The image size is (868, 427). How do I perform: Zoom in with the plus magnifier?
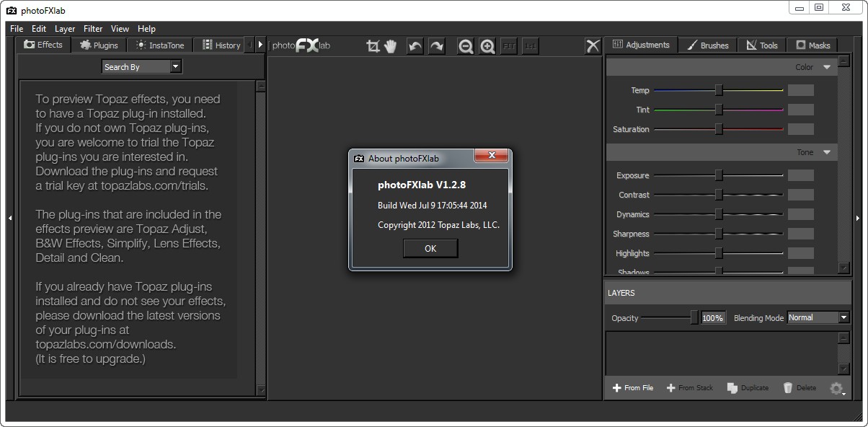click(487, 46)
